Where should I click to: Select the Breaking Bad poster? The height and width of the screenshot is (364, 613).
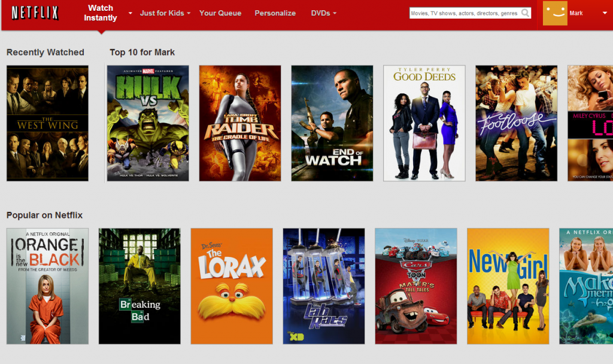point(139,286)
